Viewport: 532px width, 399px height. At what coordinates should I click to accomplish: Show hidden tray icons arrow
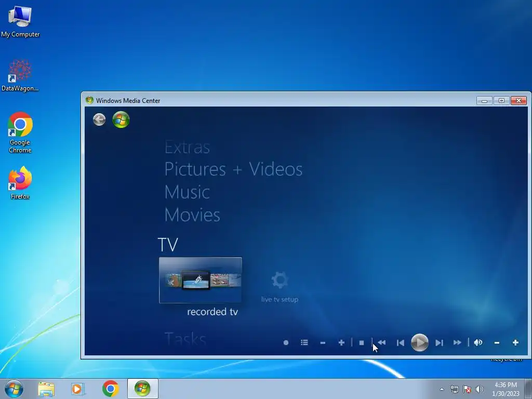[x=442, y=389]
